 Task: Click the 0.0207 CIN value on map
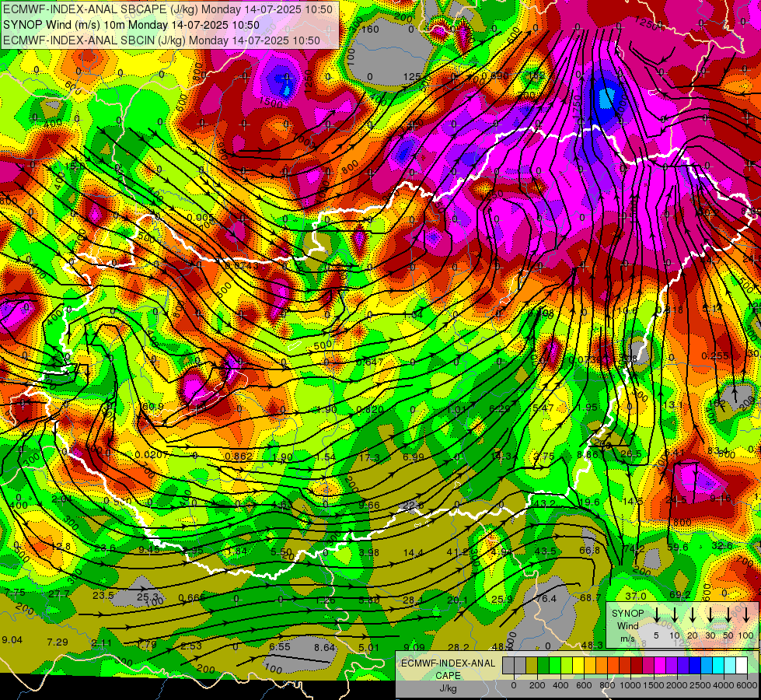click(x=152, y=455)
